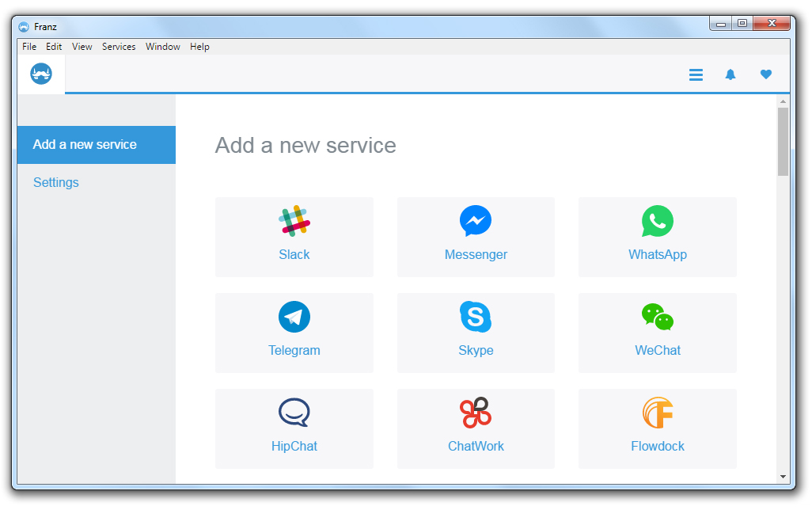Open the hamburger menu icon
Viewport: 812px width, 510px height.
(696, 74)
